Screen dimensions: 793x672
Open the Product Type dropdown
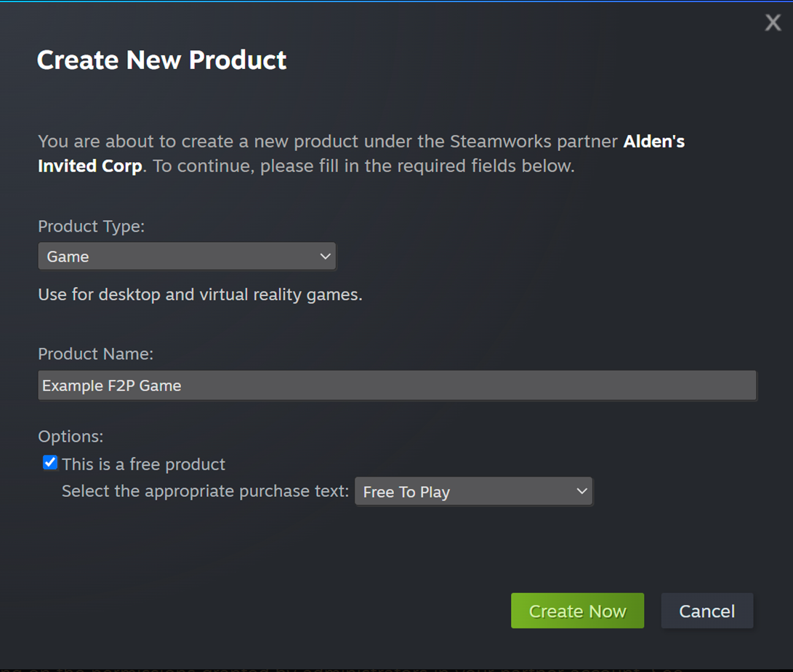pos(187,256)
